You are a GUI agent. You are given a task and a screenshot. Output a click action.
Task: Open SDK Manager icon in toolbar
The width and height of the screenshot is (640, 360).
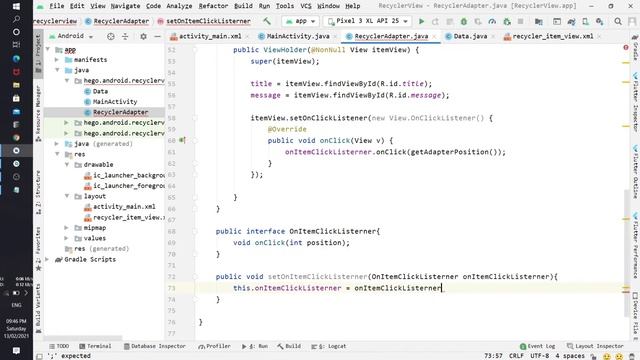599,21
